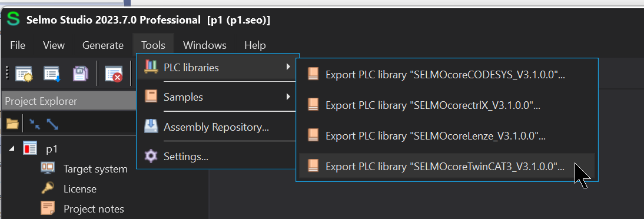Collapse all nodes via inward arrows icon
Image resolution: width=644 pixels, height=219 pixels.
tap(35, 124)
